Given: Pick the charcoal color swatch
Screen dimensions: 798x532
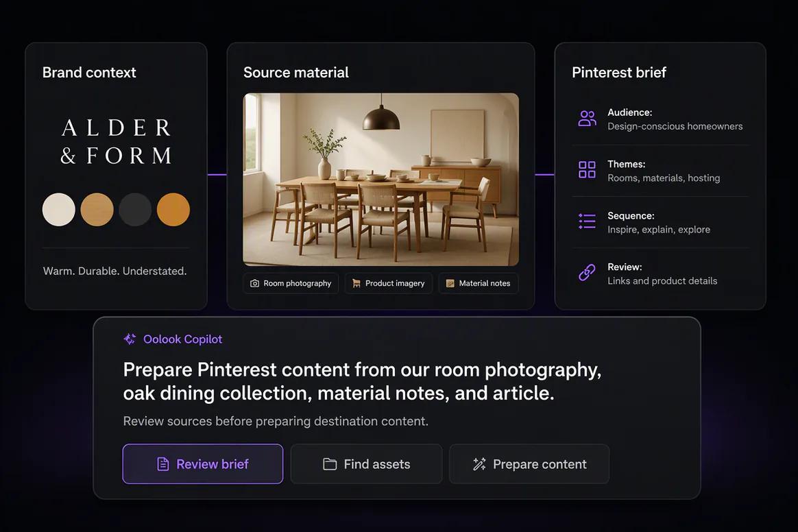Looking at the screenshot, I should pos(135,209).
